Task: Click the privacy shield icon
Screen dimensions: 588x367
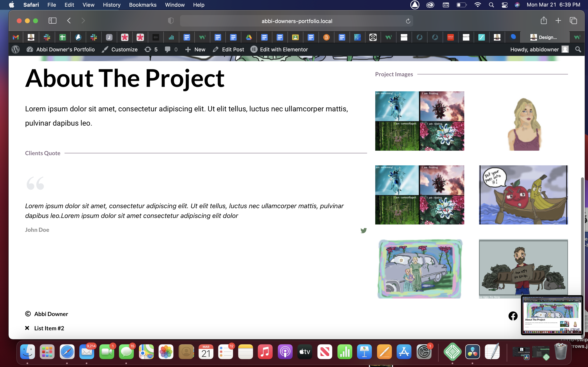Action: [171, 21]
